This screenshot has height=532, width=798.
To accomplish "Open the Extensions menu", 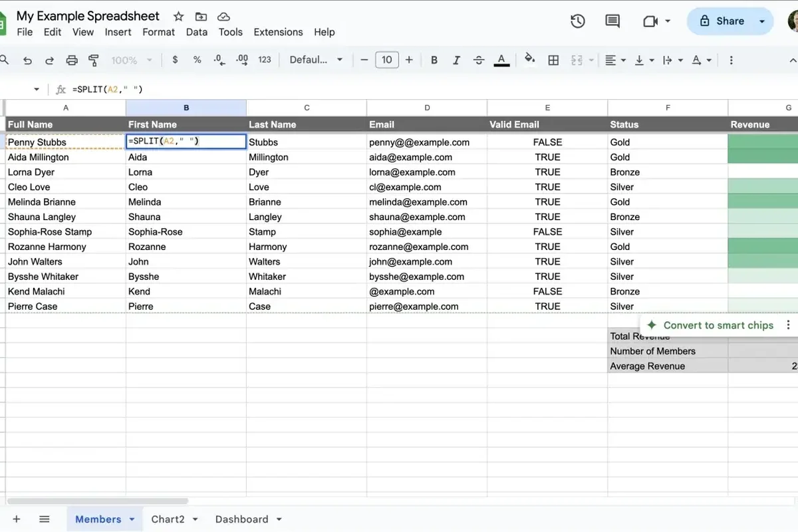I will tap(278, 32).
